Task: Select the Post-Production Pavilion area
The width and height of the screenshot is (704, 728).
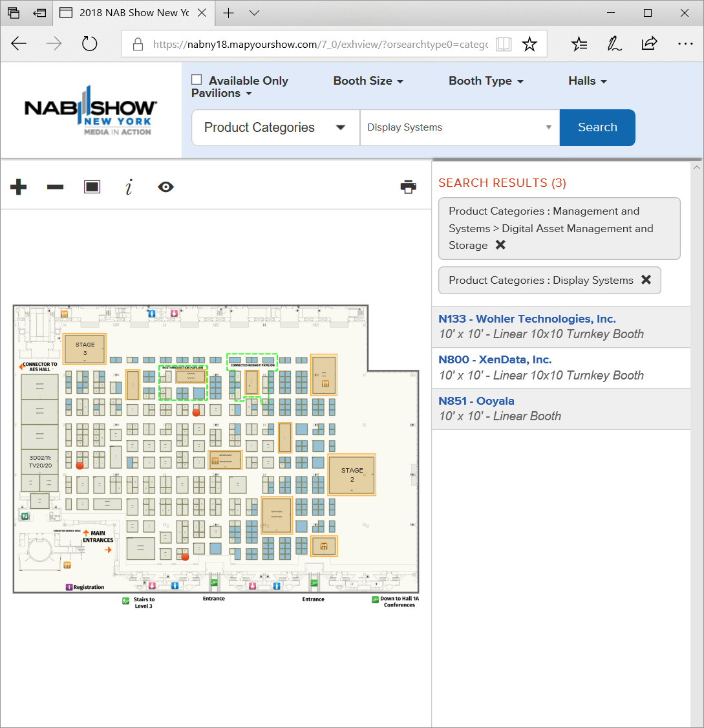Action: (182, 383)
